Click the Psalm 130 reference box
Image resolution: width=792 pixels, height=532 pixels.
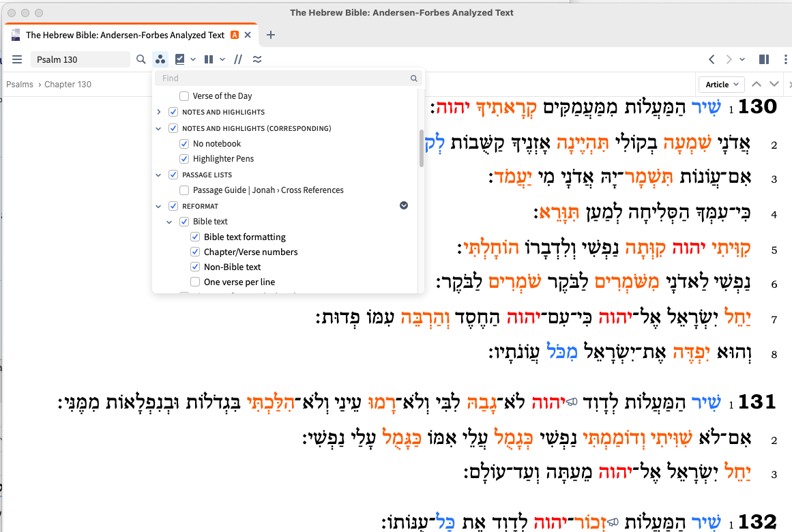(x=80, y=59)
